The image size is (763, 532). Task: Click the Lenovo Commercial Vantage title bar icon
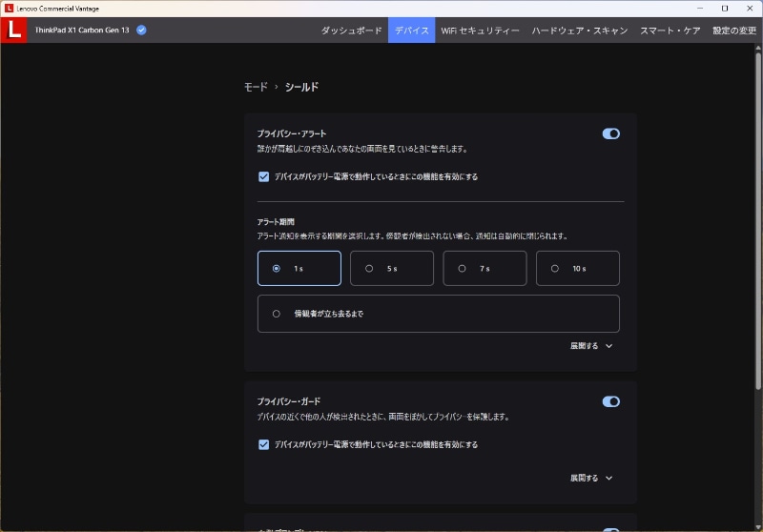point(9,9)
